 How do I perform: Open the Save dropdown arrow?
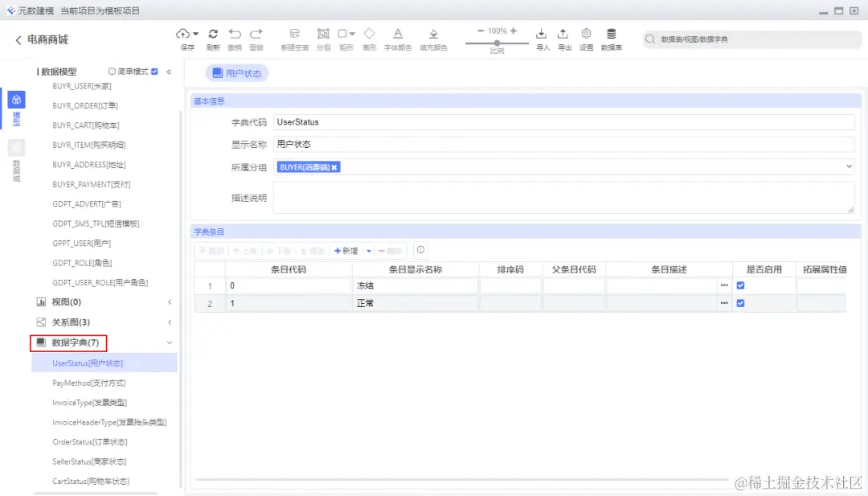195,35
